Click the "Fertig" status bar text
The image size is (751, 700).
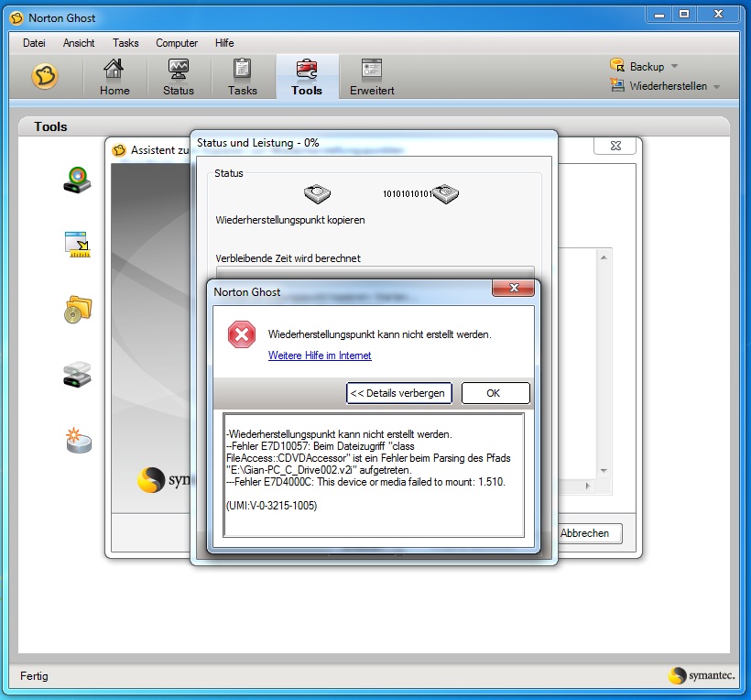(x=34, y=676)
